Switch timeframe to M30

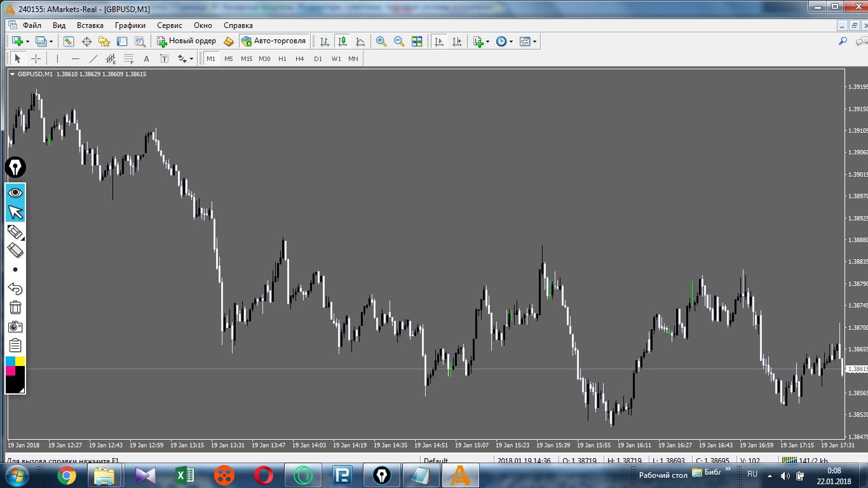[x=264, y=58]
